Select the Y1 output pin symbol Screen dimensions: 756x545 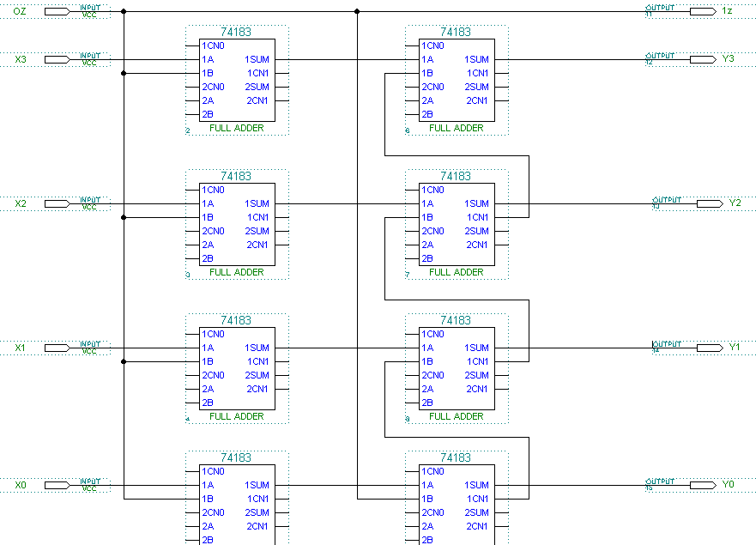[710, 348]
